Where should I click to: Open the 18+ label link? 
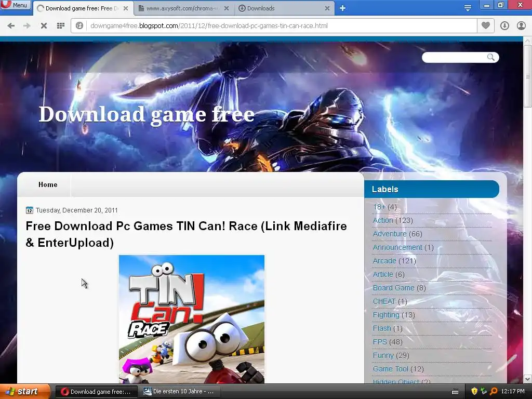[379, 207]
